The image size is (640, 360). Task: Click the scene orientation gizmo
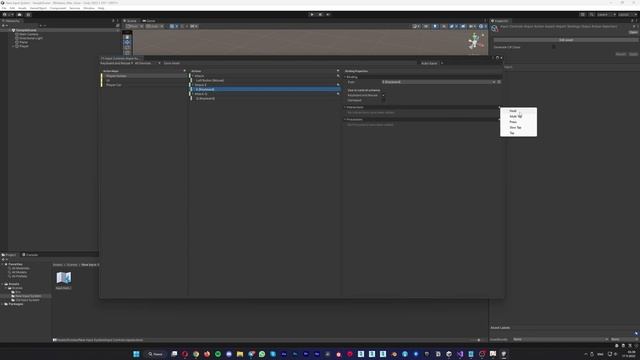point(474,41)
